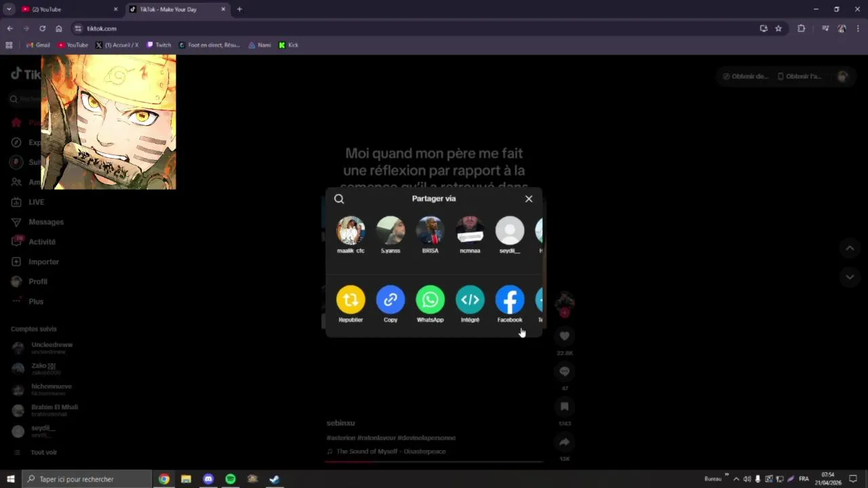Viewport: 868px width, 488px height.
Task: Click the taskbar search box
Action: pos(87,479)
